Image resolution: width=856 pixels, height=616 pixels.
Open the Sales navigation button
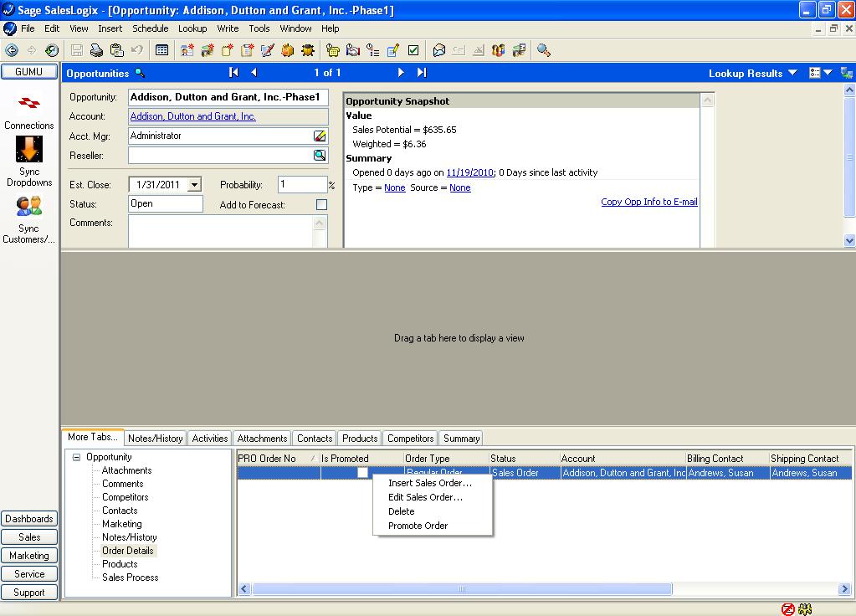coord(29,537)
